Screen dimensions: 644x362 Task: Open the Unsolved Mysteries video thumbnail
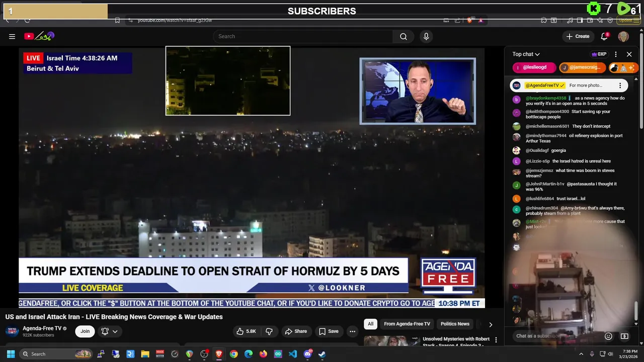click(392, 341)
